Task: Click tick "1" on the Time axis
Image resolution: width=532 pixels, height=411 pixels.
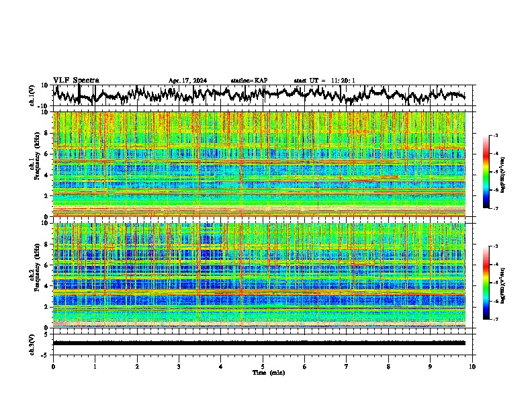Action: pyautogui.click(x=95, y=367)
